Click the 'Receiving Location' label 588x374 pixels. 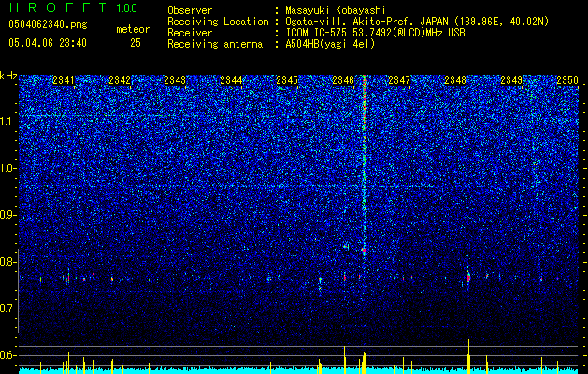(x=218, y=22)
